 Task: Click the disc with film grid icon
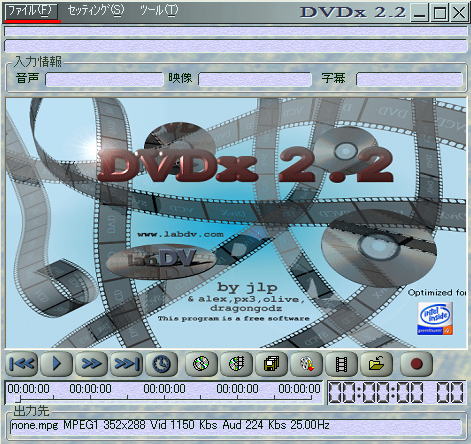236,364
